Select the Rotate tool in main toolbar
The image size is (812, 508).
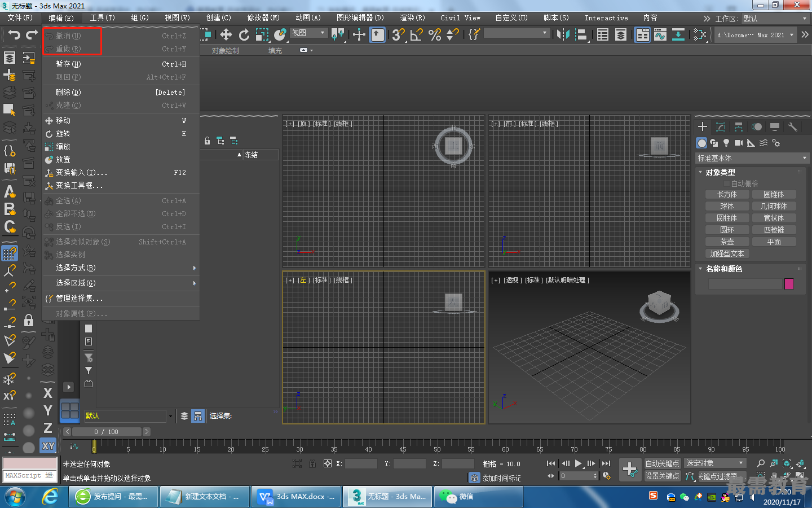point(244,35)
